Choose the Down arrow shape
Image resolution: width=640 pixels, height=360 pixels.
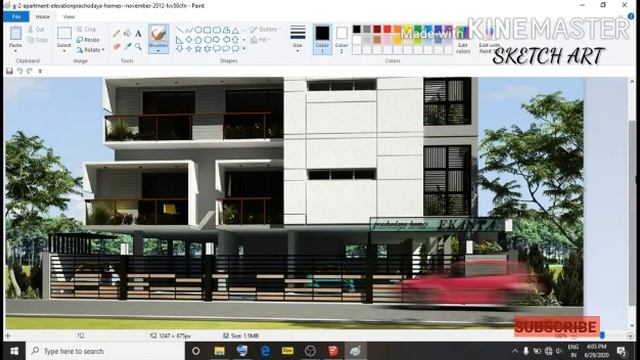(179, 49)
